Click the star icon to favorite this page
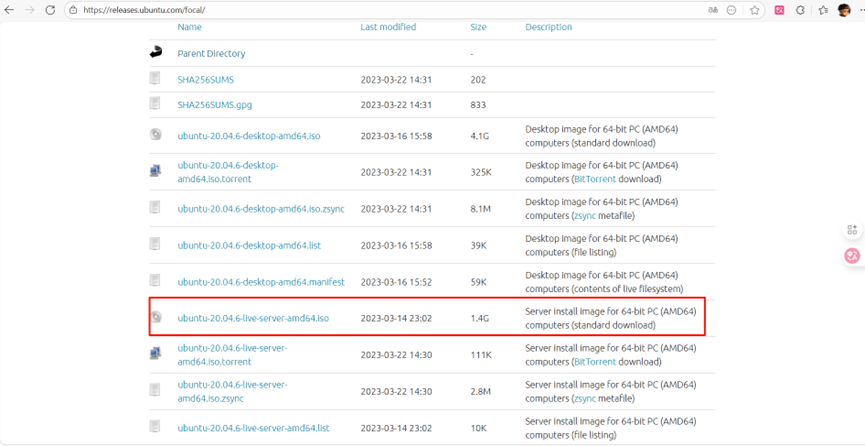865x446 pixels. tap(754, 10)
